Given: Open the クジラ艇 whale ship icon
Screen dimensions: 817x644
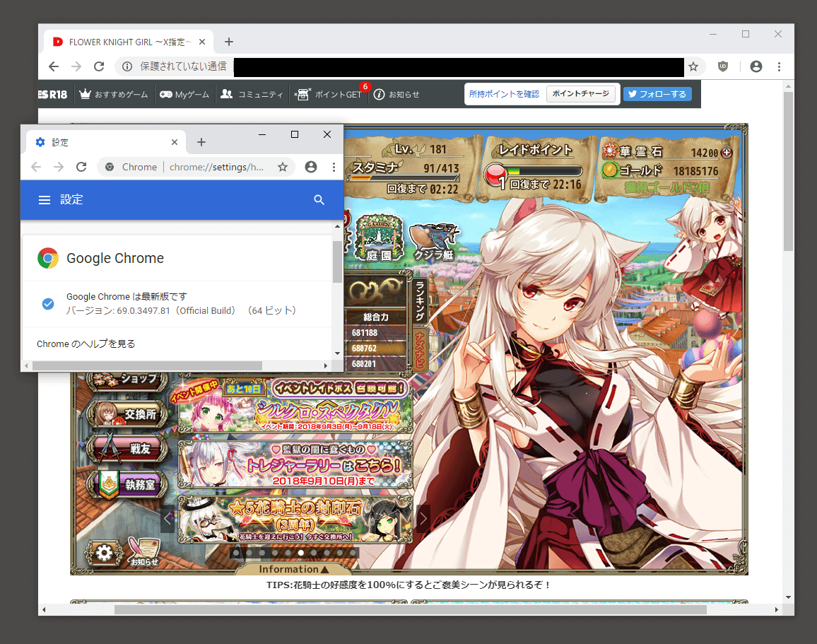Looking at the screenshot, I should tap(435, 242).
